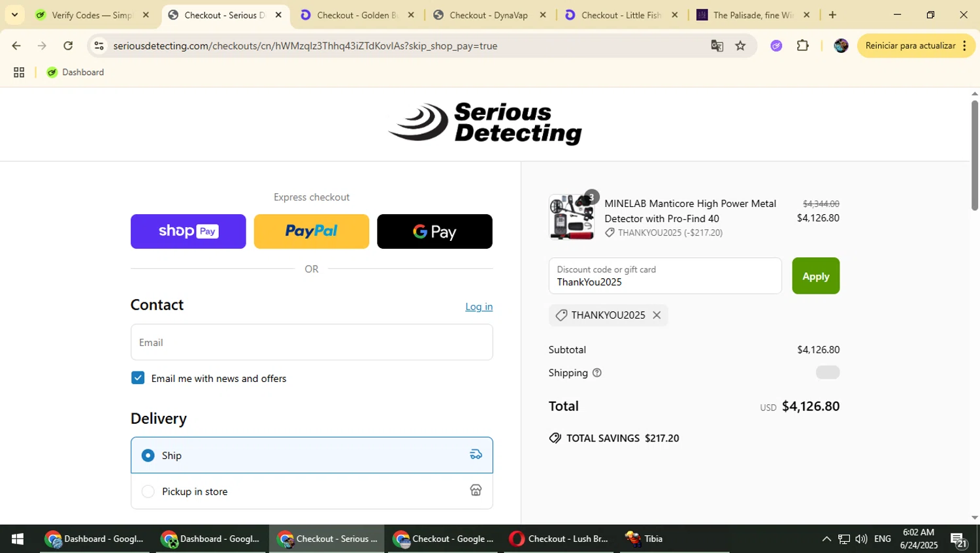This screenshot has width=980, height=553.
Task: Open the taskbar clock and date
Action: click(919, 539)
